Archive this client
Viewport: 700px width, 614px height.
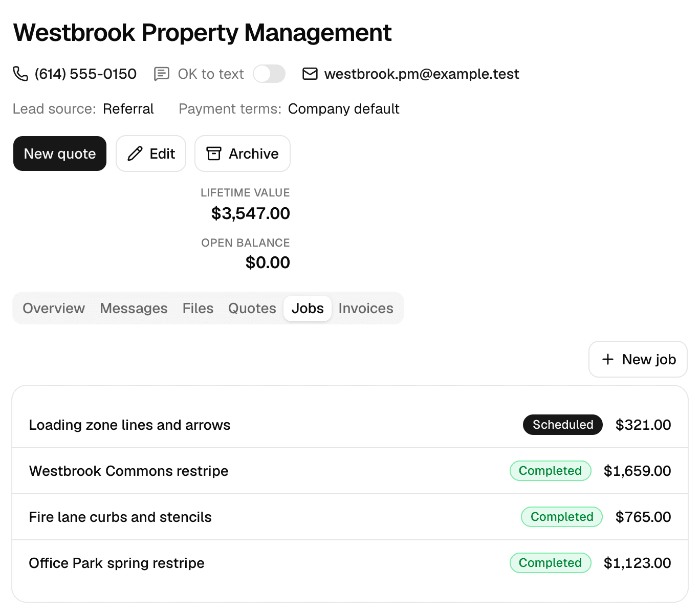click(x=243, y=153)
